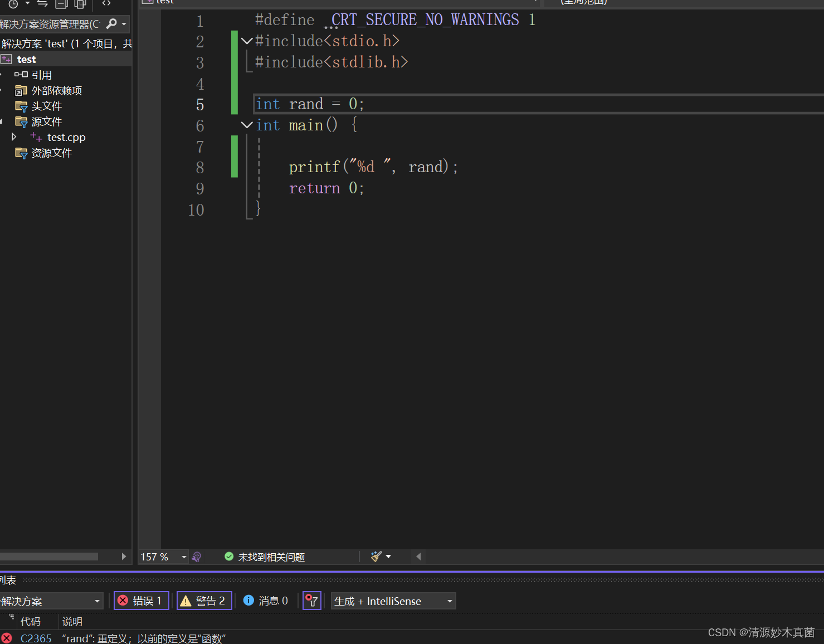Click the show all files icon
This screenshot has width=824, height=644.
80,3
